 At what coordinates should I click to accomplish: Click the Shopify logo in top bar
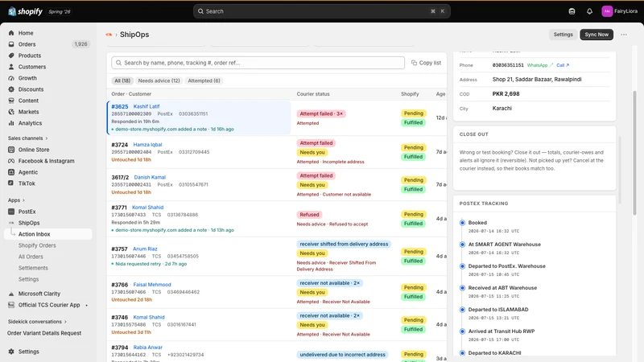click(x=26, y=11)
